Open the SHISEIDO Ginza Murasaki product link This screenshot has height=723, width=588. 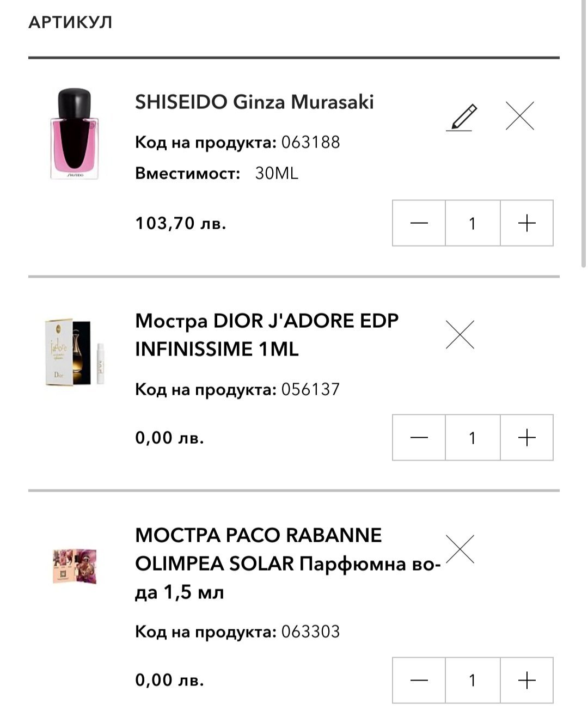(254, 102)
